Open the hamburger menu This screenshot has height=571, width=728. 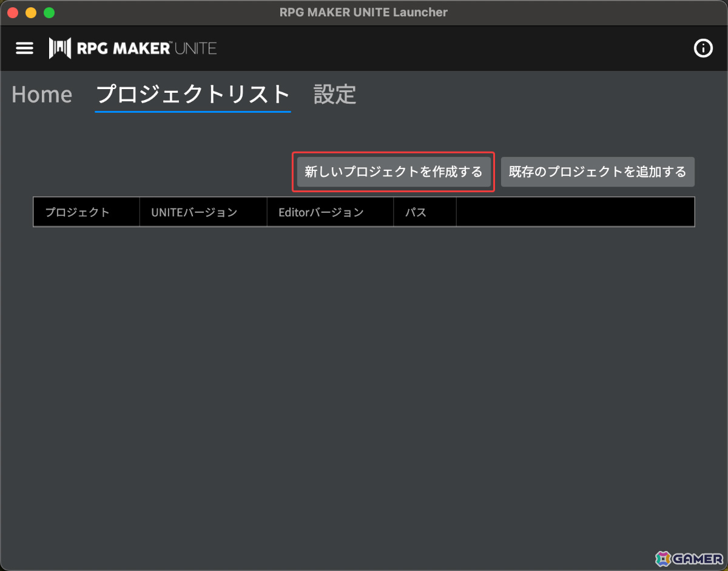pos(24,48)
